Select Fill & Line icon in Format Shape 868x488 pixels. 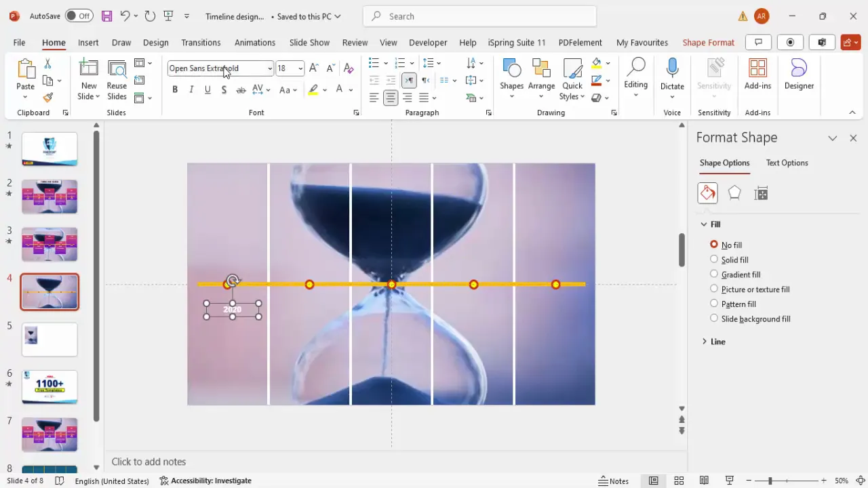(707, 193)
